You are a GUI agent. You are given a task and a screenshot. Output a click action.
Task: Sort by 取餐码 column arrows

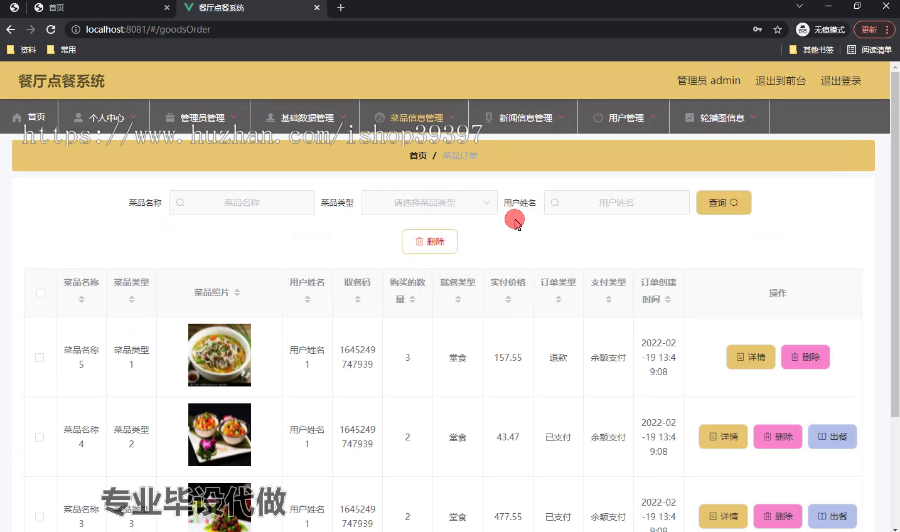point(358,299)
